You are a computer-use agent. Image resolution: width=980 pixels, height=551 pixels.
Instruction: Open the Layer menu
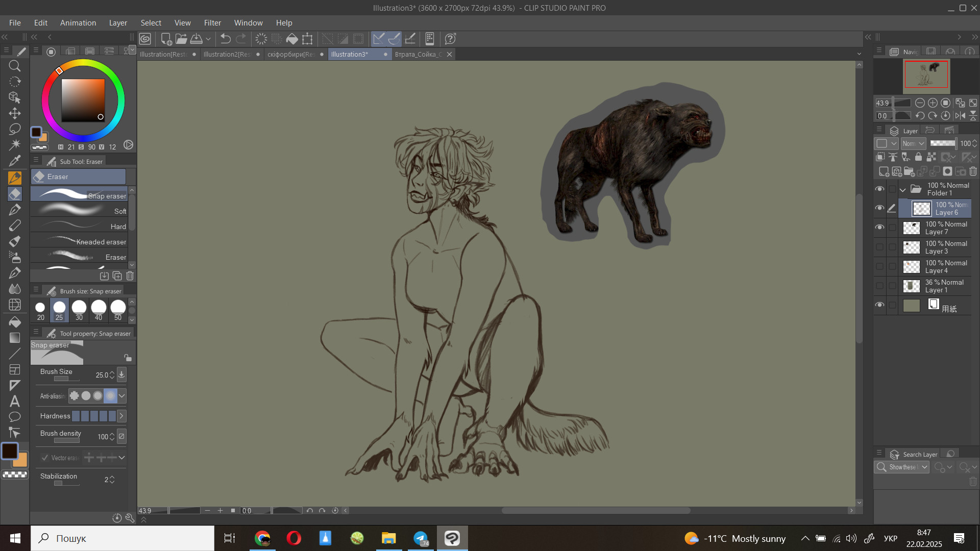(118, 23)
